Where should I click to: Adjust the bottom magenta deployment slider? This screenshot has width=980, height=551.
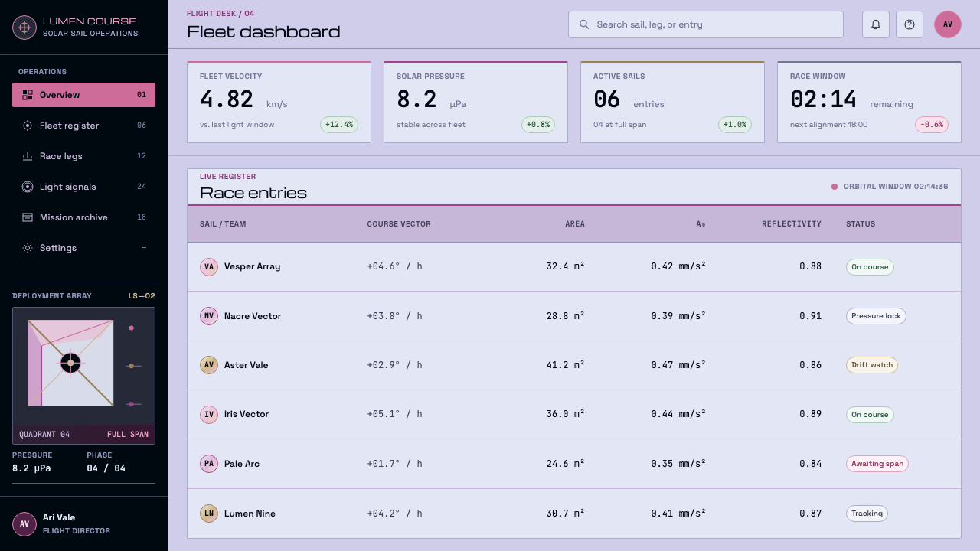click(x=133, y=404)
